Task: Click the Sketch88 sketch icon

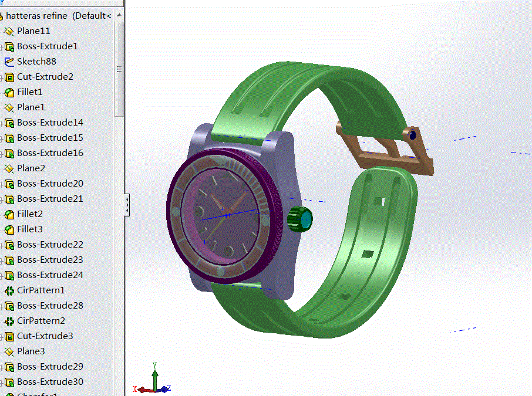Action: coord(9,62)
